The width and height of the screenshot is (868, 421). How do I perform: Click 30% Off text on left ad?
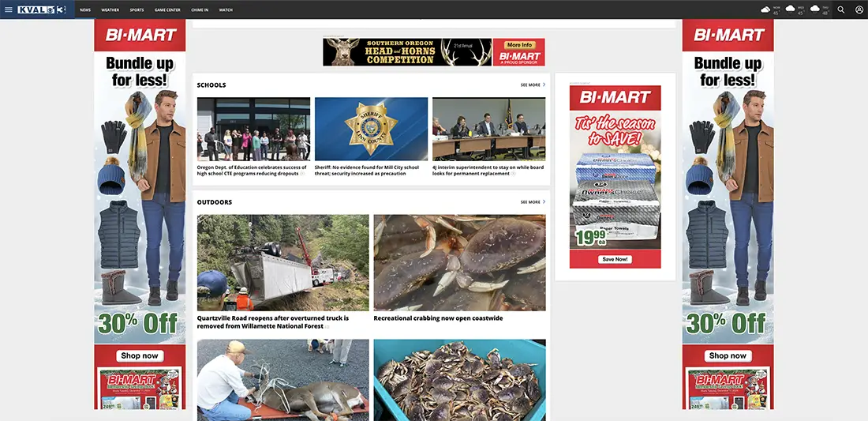(x=138, y=324)
